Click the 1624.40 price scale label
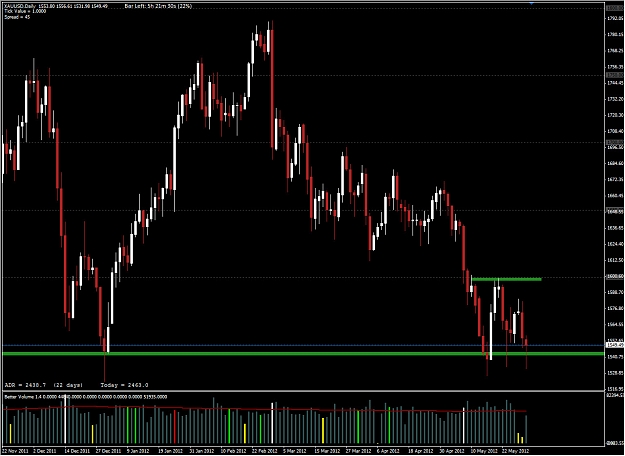Viewport: 625px width, 456px height. click(615, 244)
